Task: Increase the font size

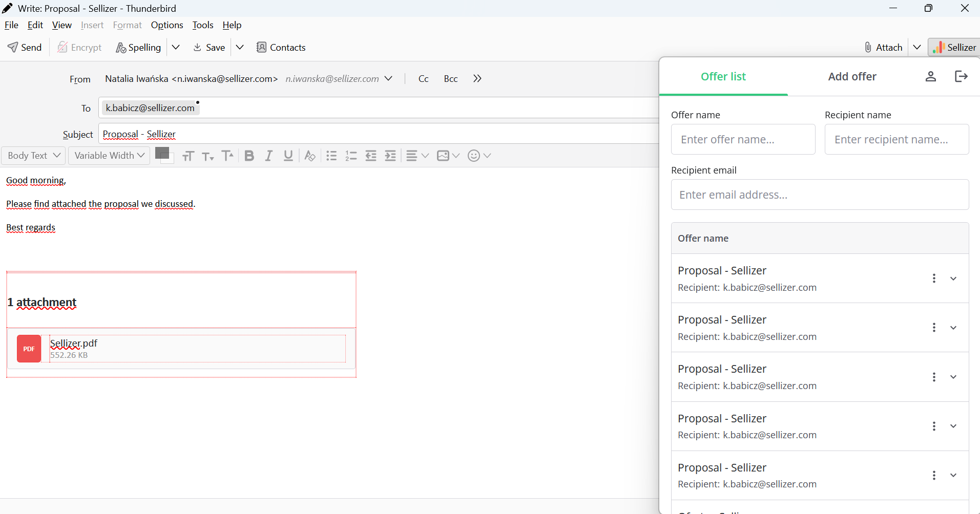Action: [x=227, y=156]
